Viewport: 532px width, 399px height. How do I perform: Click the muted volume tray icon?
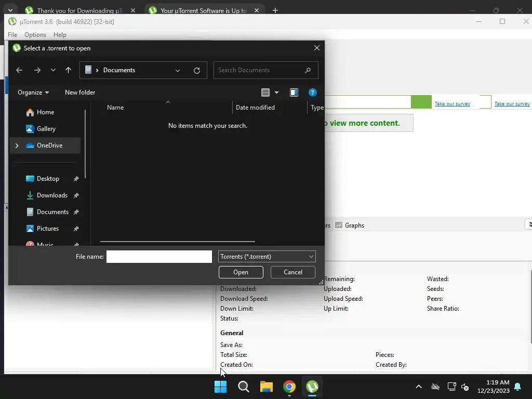465,387
